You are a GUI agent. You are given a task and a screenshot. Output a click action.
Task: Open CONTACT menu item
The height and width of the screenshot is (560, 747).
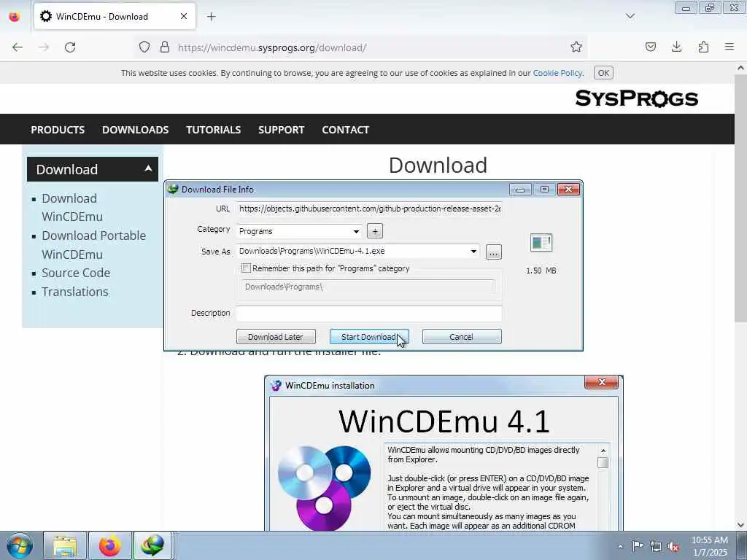(x=345, y=130)
